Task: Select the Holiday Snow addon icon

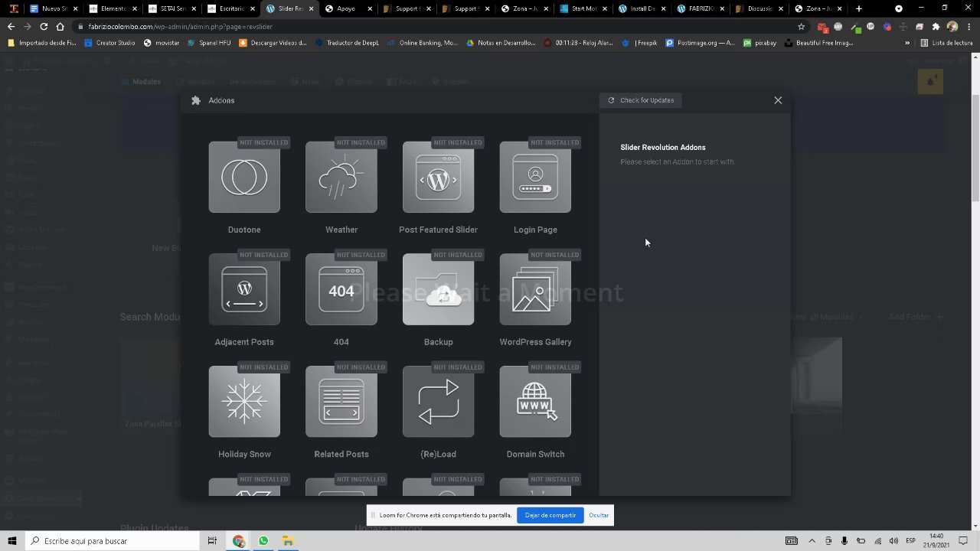Action: pos(244,402)
